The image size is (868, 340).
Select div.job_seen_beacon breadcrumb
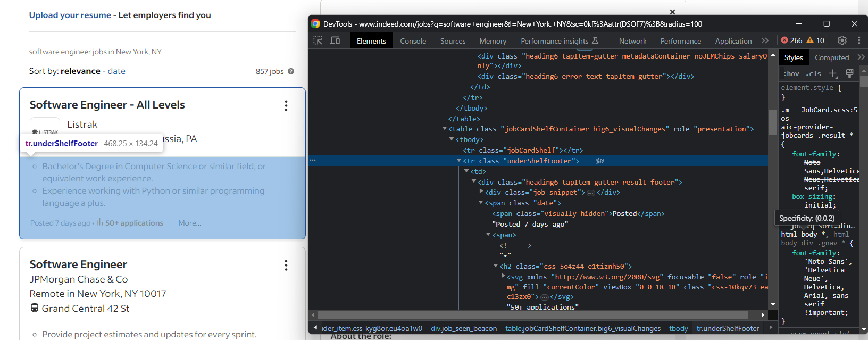pos(464,329)
